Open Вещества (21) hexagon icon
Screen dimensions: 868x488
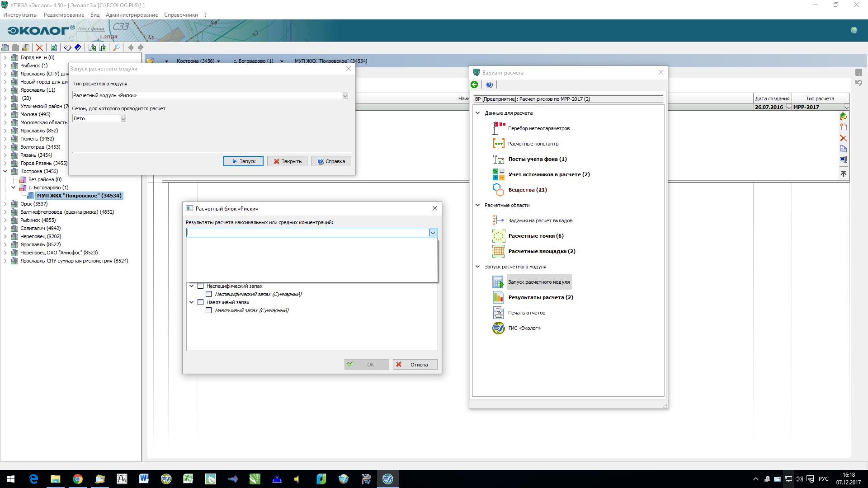[x=498, y=190]
